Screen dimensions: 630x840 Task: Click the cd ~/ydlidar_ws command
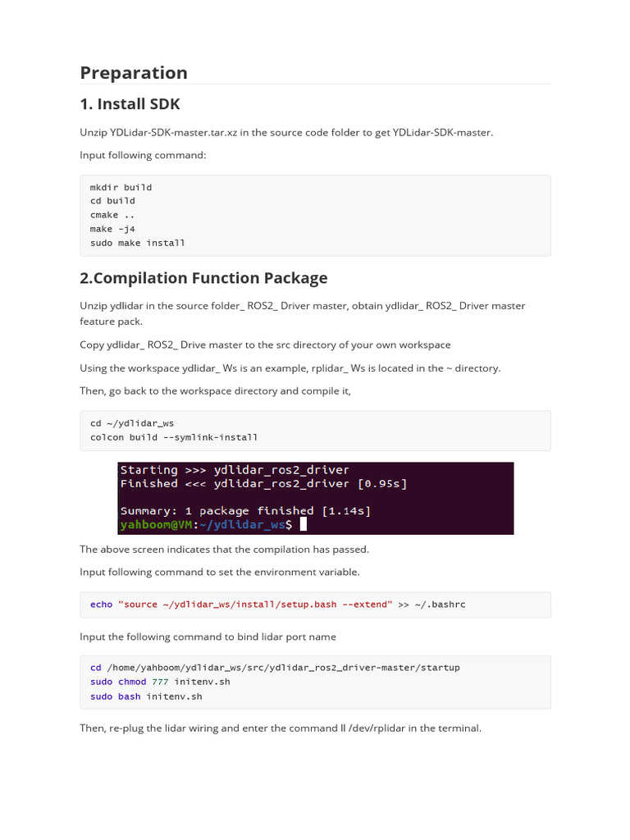[x=132, y=423]
